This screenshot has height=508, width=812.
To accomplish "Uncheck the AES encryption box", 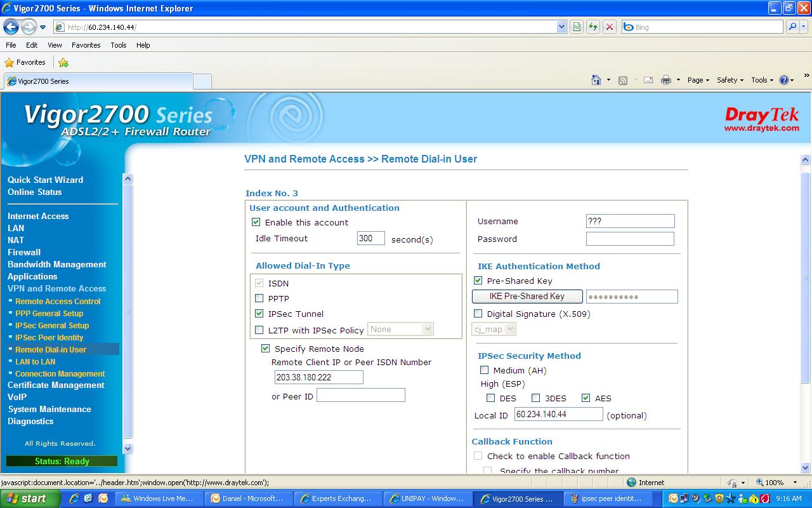I will point(586,398).
